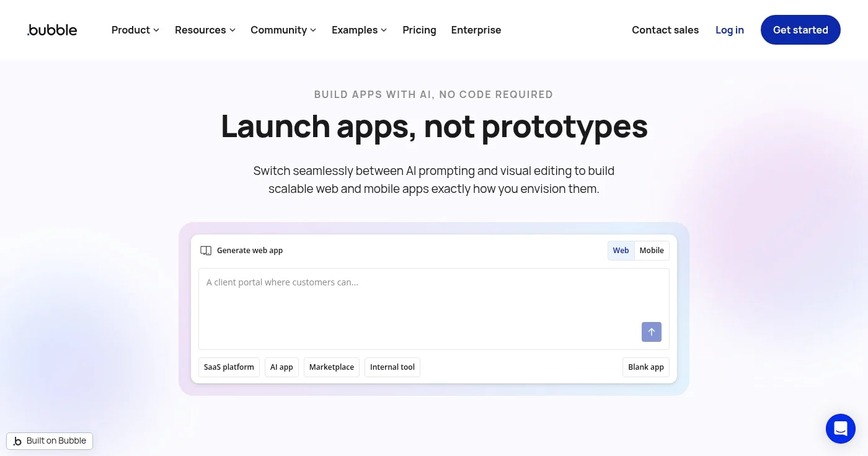Viewport: 868px width, 456px height.
Task: Click the Bubble logo
Action: [52, 30]
